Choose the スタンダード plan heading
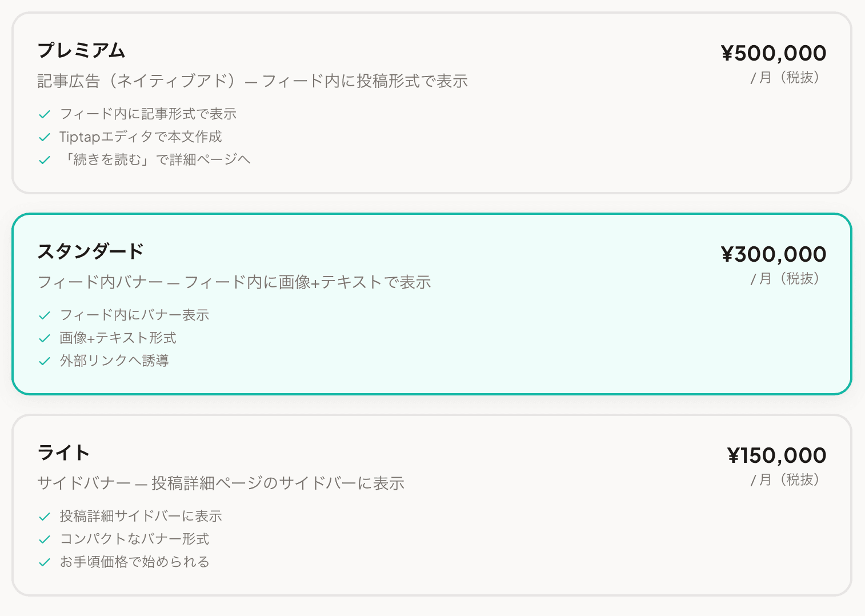The width and height of the screenshot is (865, 616). coord(90,252)
